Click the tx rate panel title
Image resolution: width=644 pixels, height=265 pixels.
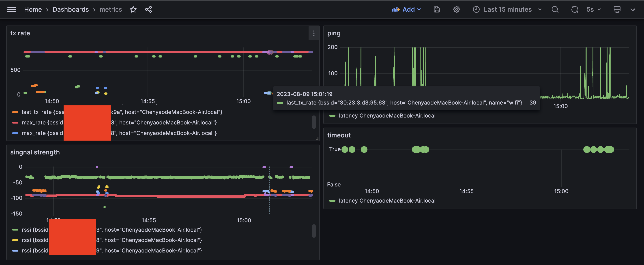pos(20,33)
